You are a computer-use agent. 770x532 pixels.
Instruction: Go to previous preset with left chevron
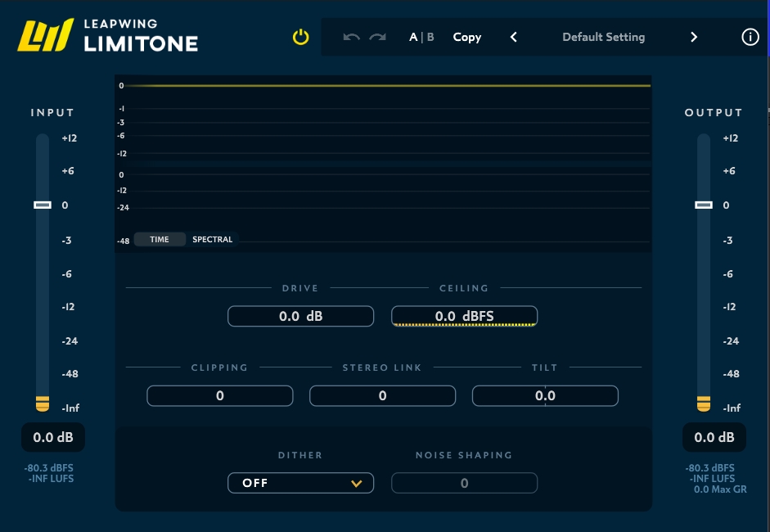[514, 37]
